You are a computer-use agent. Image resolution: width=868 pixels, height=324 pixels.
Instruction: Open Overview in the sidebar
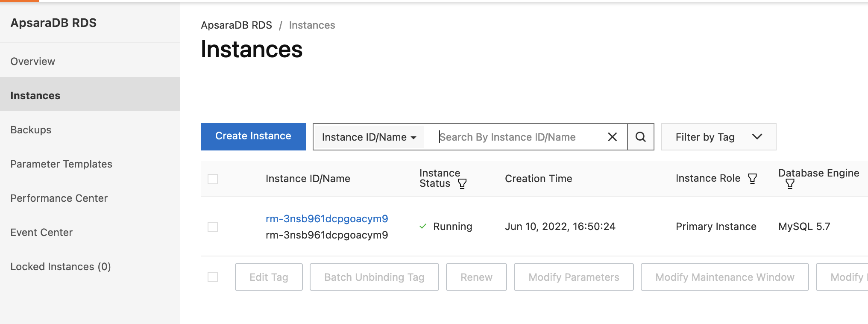(x=90, y=62)
